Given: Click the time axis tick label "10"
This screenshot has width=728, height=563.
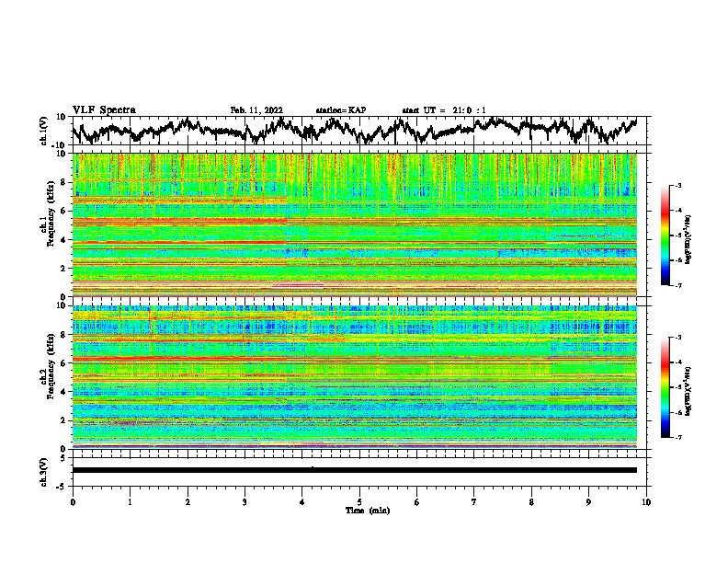Looking at the screenshot, I should [646, 502].
